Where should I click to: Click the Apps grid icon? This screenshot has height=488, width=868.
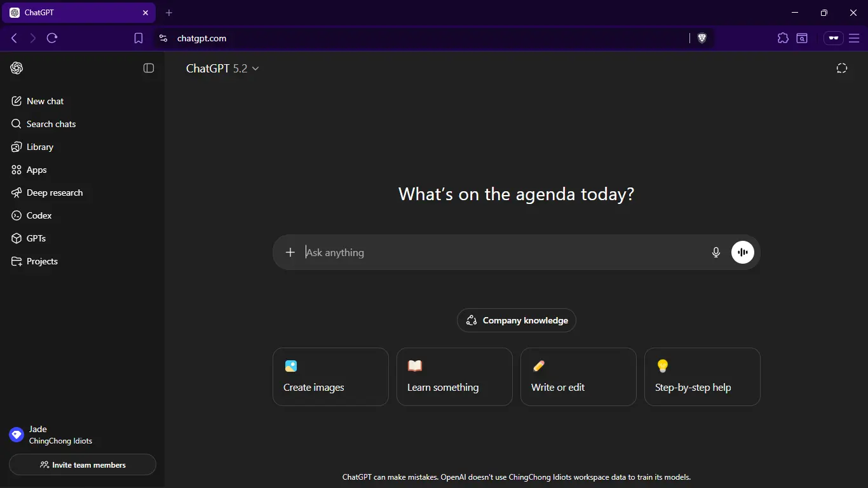pyautogui.click(x=17, y=170)
